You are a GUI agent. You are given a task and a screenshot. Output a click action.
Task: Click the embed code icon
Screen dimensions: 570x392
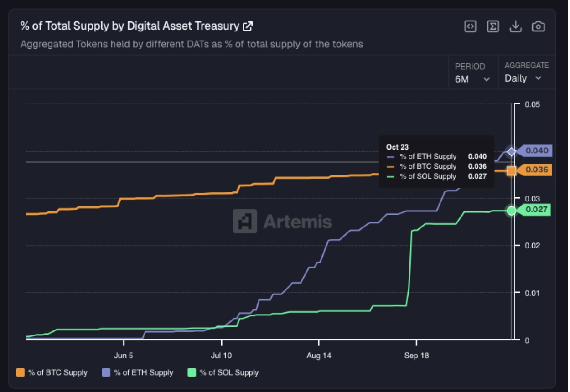(x=470, y=26)
